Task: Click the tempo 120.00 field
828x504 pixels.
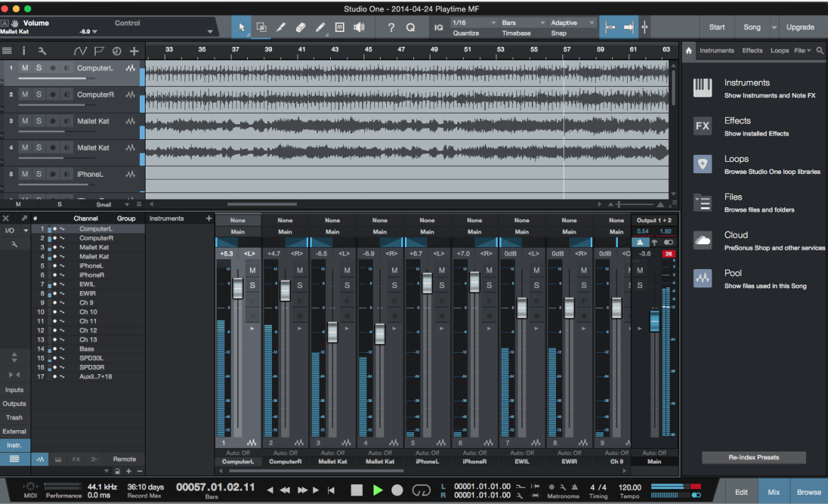Action: coord(629,487)
